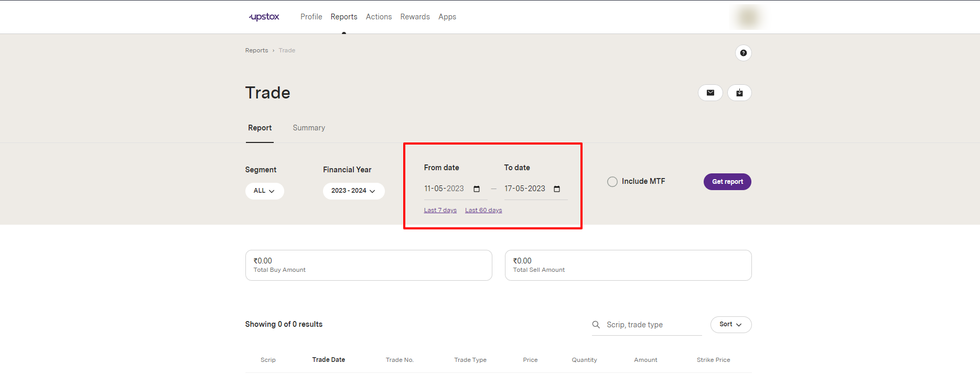This screenshot has width=980, height=386.
Task: Select the Last 7 days link
Action: point(440,211)
